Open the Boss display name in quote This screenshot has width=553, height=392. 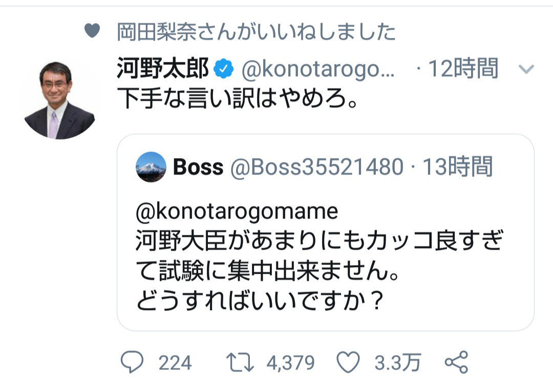(198, 167)
